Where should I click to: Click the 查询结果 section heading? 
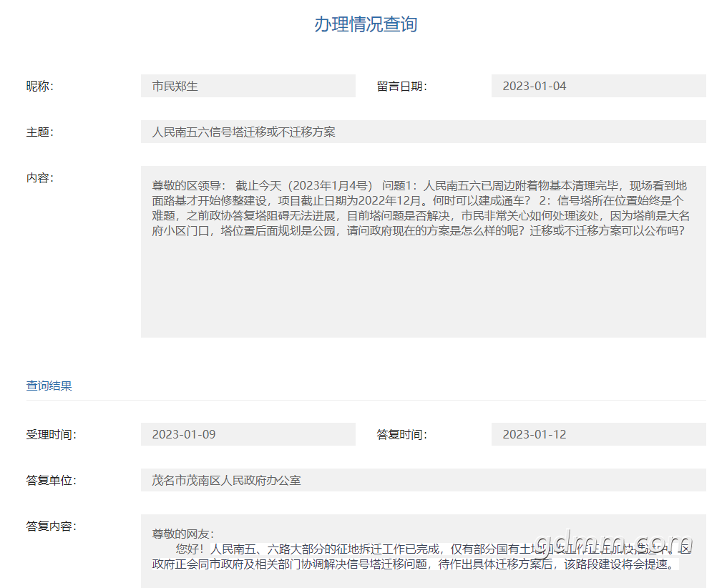pos(49,386)
